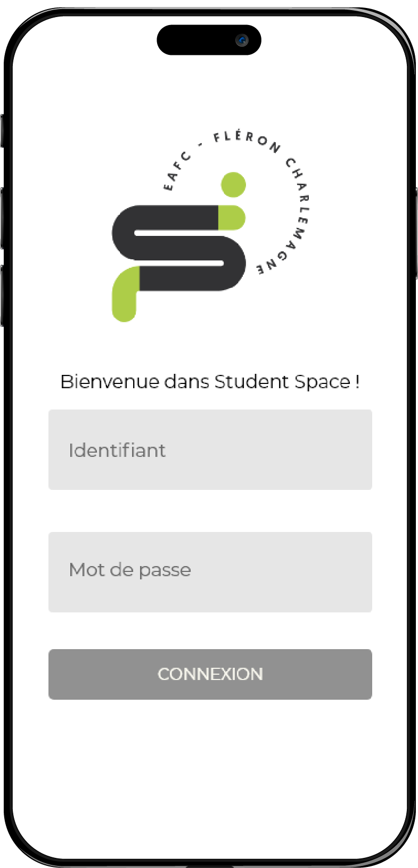Tap the front camera lens
This screenshot has width=418, height=868.
click(243, 40)
